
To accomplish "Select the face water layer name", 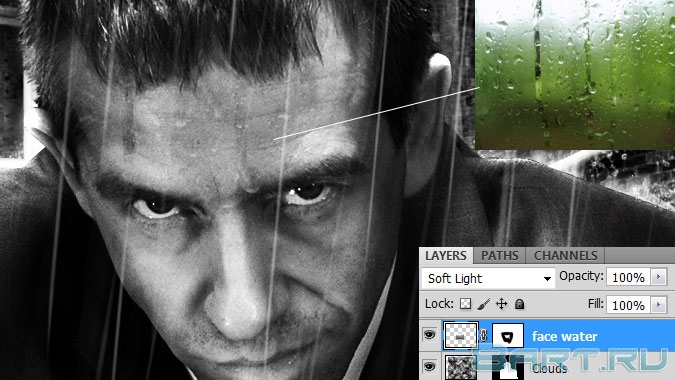I will [x=564, y=336].
